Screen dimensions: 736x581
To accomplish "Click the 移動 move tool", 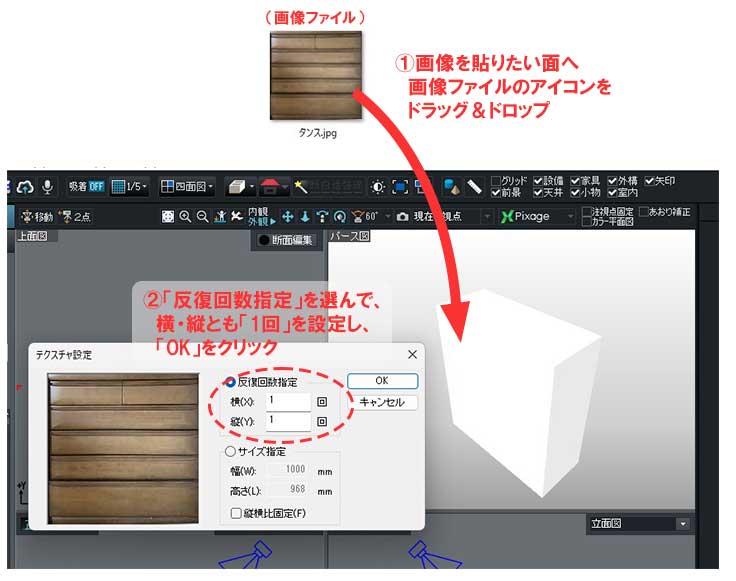I will coord(37,216).
